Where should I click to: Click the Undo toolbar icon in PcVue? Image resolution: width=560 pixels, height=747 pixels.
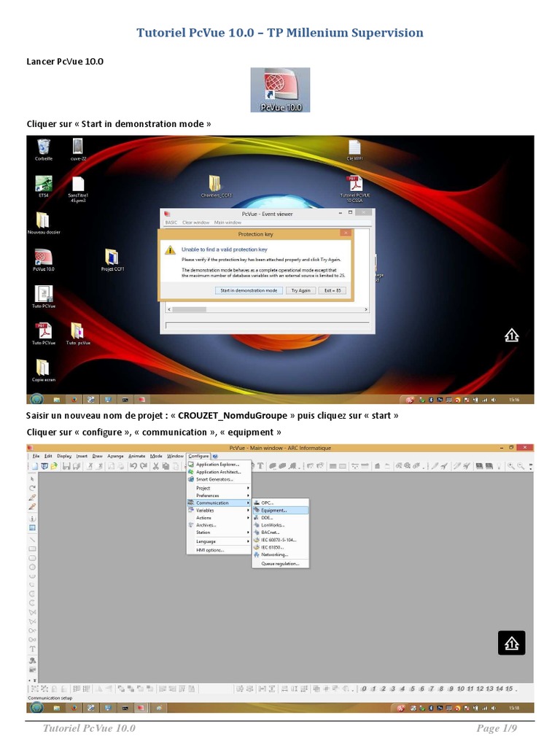(133, 466)
